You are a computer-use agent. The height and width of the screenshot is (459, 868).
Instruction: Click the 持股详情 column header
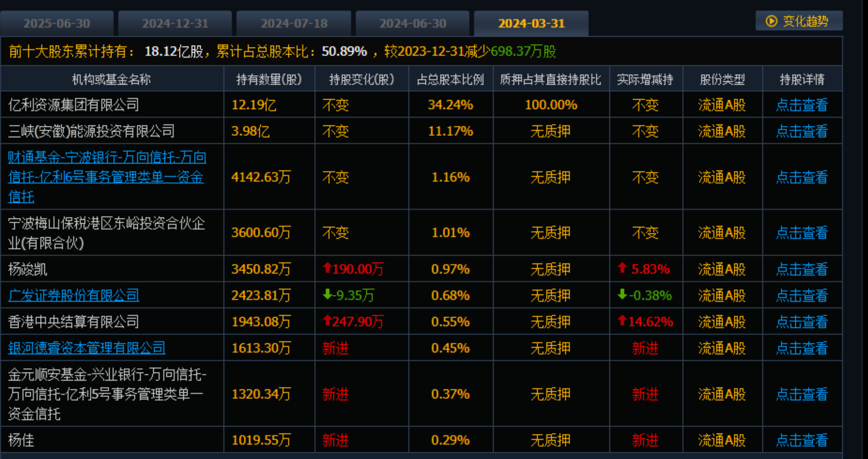[802, 80]
